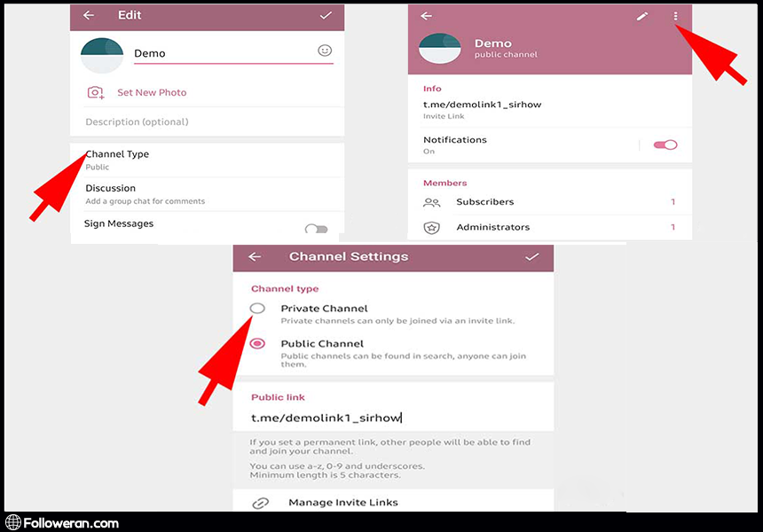This screenshot has height=532, width=763.
Task: Select the Public Channel radio button
Action: pos(257,344)
